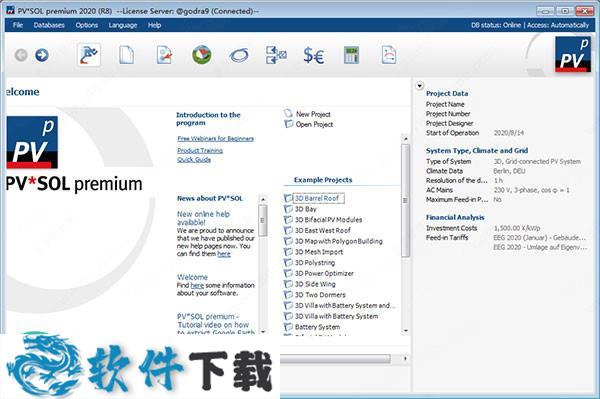Collapse the project overview panel arrow
Image resolution: width=600 pixels, height=399 pixels.
tap(420, 85)
